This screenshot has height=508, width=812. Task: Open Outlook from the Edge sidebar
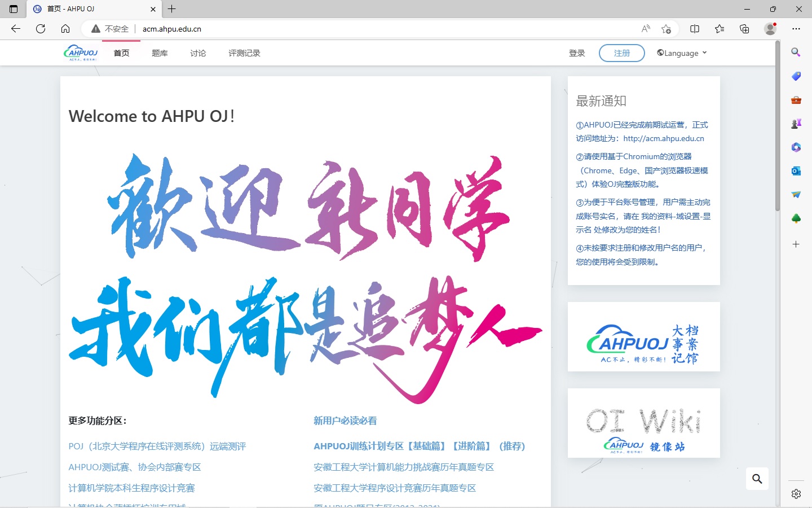(x=796, y=171)
